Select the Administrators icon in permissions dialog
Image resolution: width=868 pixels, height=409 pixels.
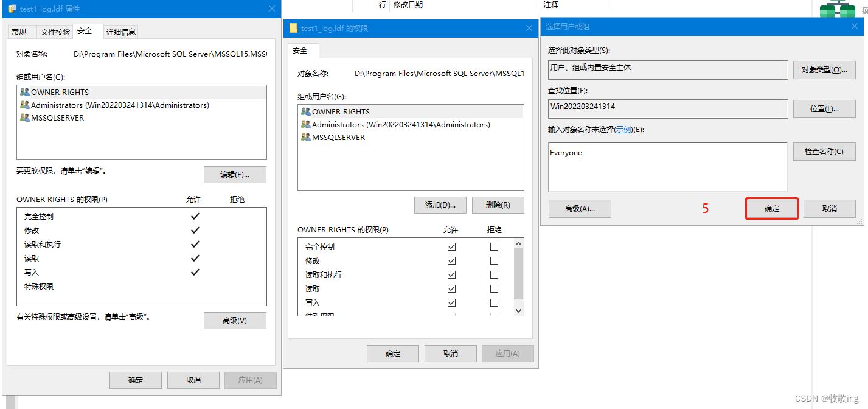[305, 125]
